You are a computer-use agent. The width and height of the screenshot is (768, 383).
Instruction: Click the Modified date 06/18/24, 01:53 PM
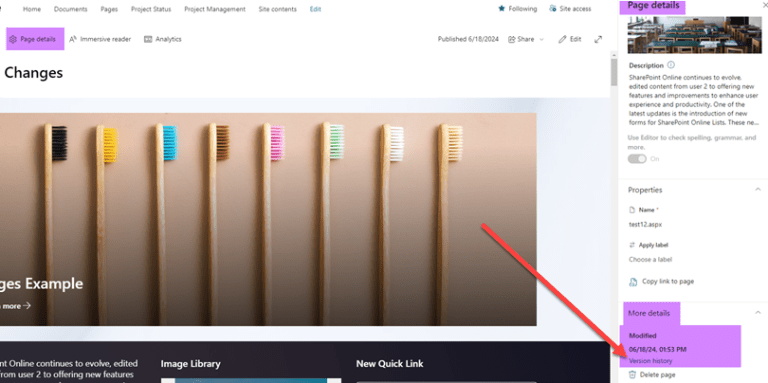coord(657,349)
